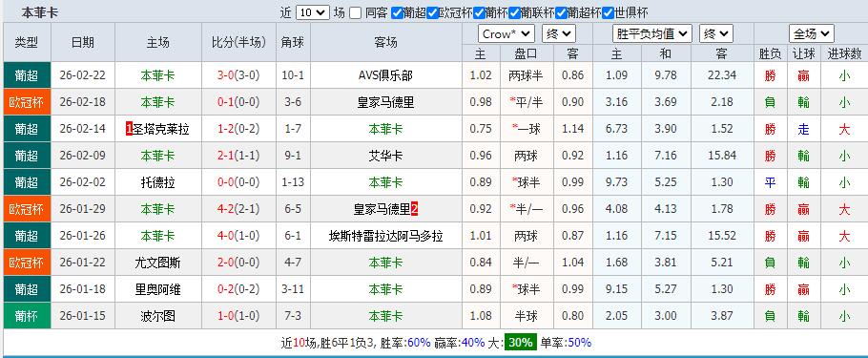Click the 埃斯特雷拉达阿马多拉 team link
This screenshot has height=358, width=868.
click(385, 236)
